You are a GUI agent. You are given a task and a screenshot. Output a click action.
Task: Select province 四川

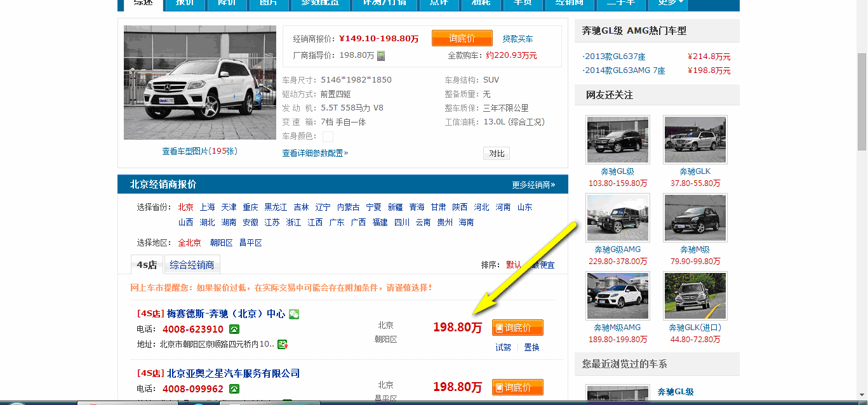[x=402, y=222]
